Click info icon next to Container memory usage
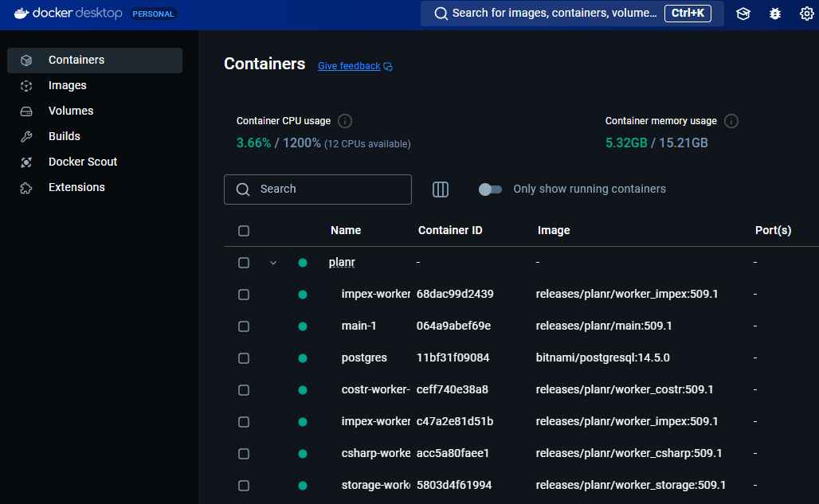The image size is (819, 504). click(731, 121)
